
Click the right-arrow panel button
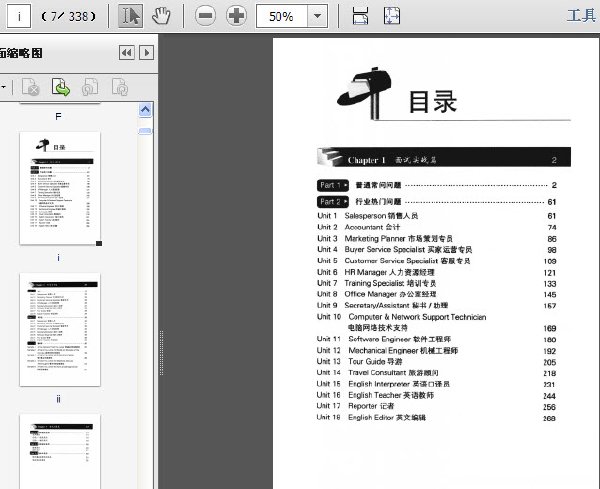click(x=147, y=53)
